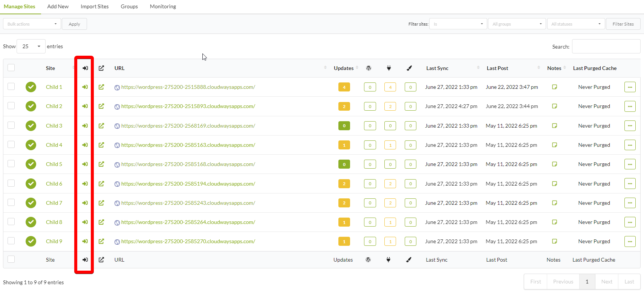Viewport: 644px width, 297px height.
Task: Open the notes icon for Child 9
Action: point(554,241)
